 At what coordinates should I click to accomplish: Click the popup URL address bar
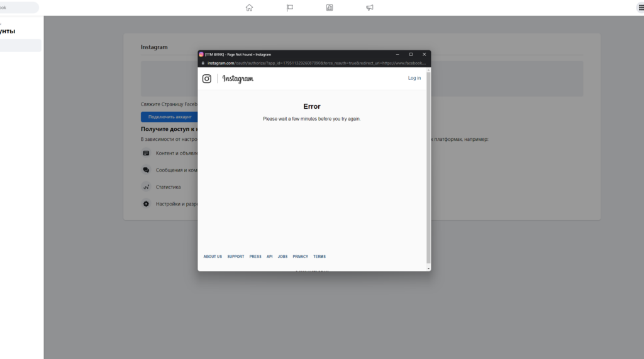[314, 63]
